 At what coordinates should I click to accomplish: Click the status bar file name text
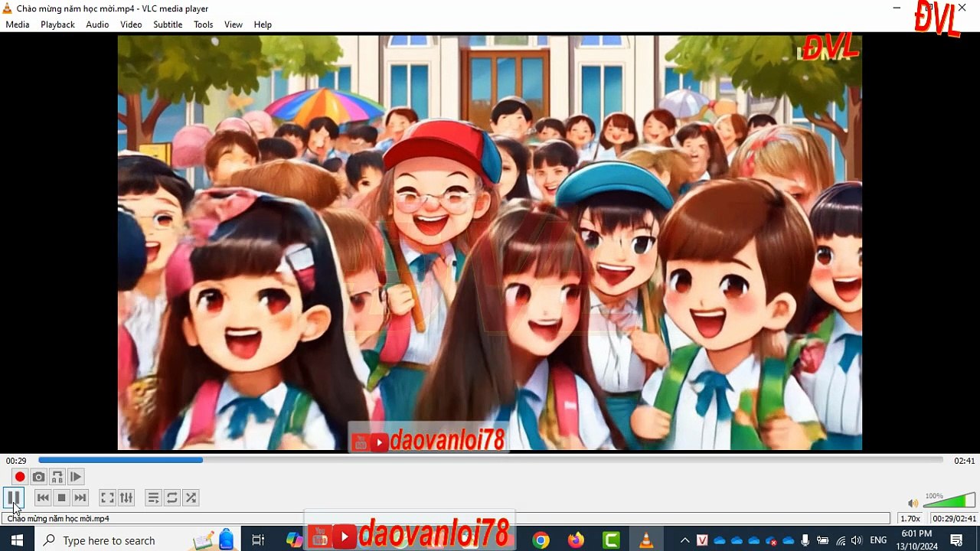pos(58,518)
